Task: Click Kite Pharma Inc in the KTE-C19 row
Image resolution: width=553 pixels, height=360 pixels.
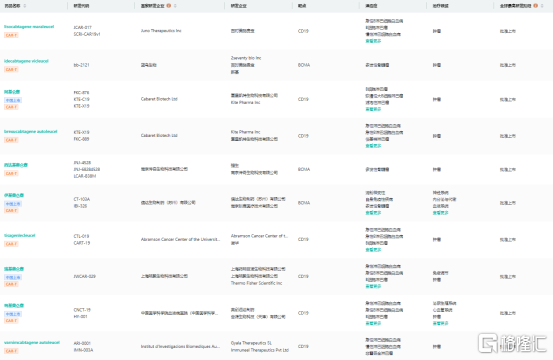Action: tap(245, 103)
